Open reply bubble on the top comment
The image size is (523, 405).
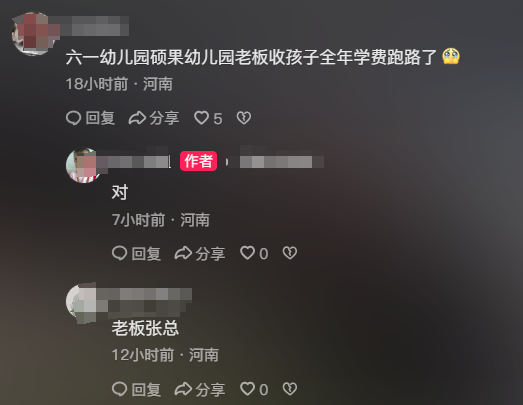73,118
